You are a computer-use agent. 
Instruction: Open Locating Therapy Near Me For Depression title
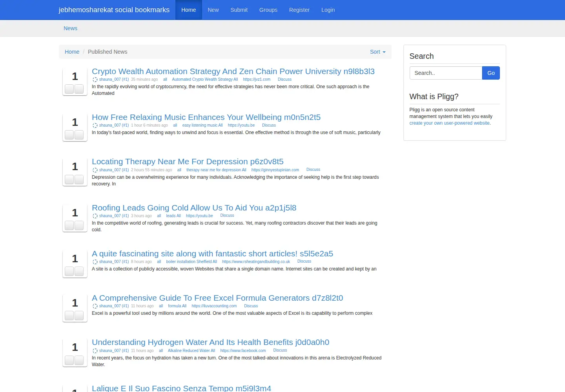click(x=188, y=162)
